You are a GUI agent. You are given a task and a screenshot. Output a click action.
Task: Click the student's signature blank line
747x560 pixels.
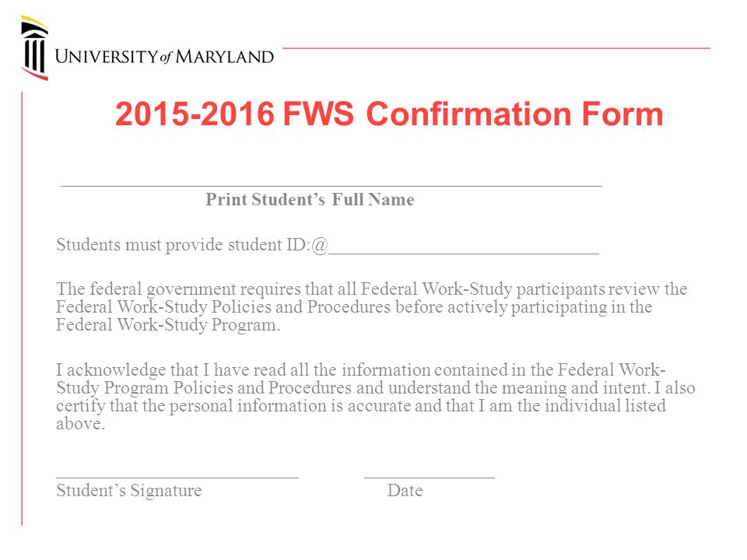pos(177,477)
